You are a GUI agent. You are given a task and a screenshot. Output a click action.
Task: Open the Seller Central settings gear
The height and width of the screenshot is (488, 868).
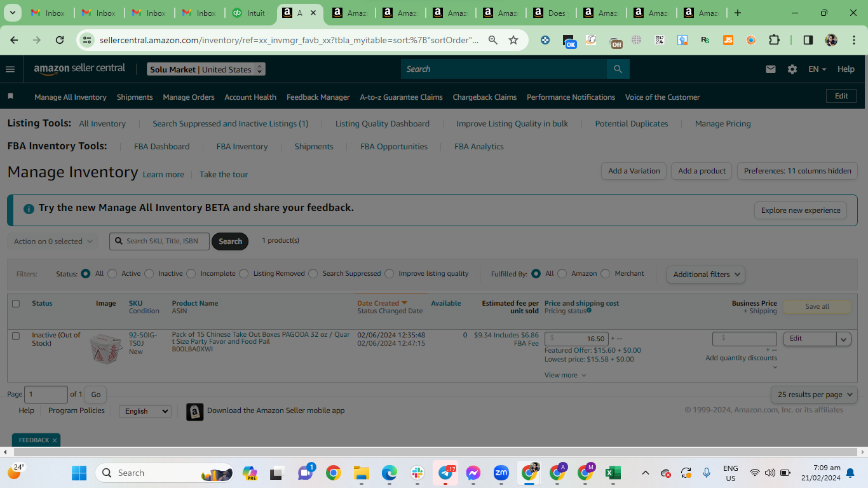coord(792,69)
